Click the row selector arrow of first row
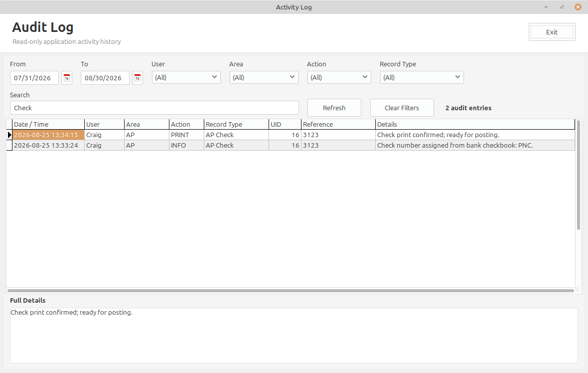Viewport: 588px width, 373px height. [9, 135]
